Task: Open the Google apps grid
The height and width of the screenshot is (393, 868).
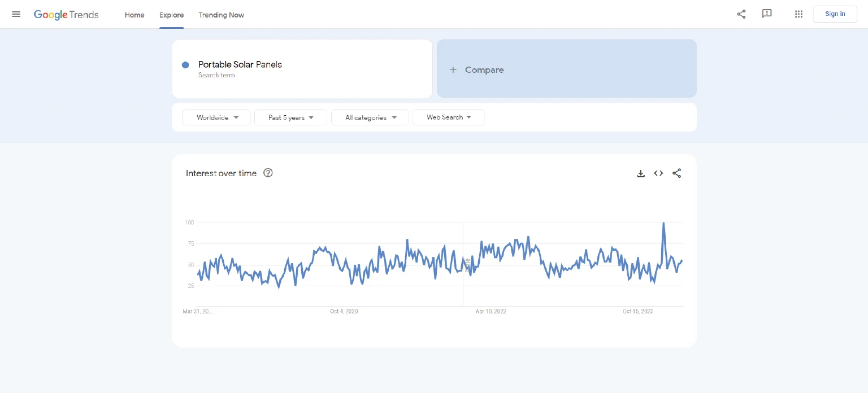Action: [x=798, y=14]
